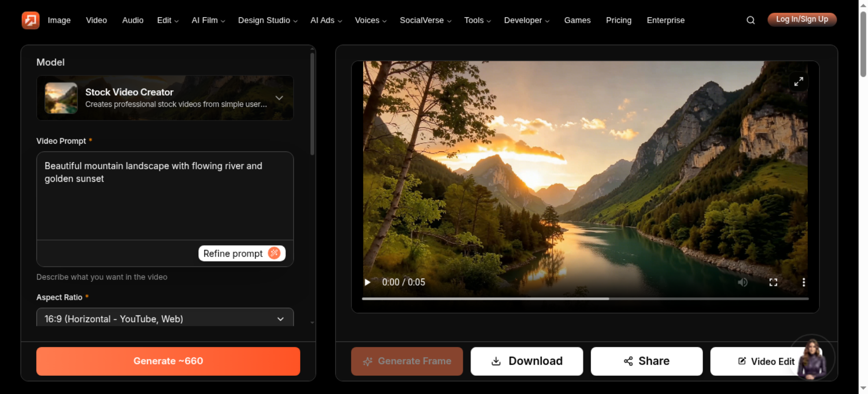Screen dimensions: 868x394
Task: Open the video player's three-dot menu
Action: [x=803, y=282]
